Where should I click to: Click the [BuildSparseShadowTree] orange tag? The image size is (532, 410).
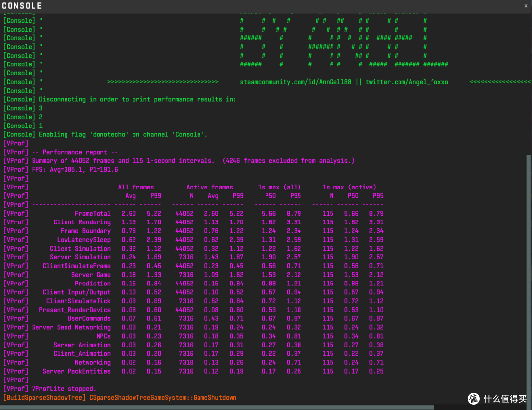coord(44,398)
